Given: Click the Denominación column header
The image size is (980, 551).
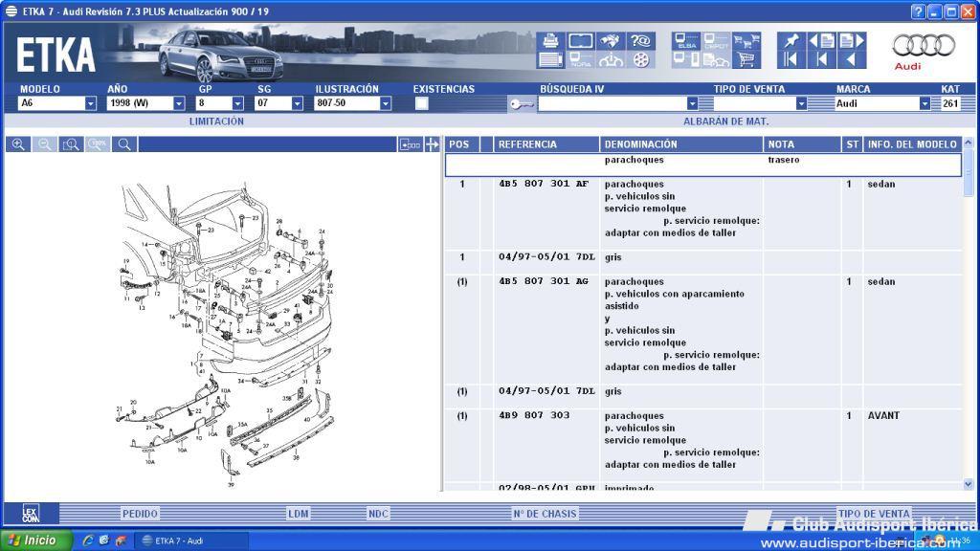Looking at the screenshot, I should click(681, 144).
